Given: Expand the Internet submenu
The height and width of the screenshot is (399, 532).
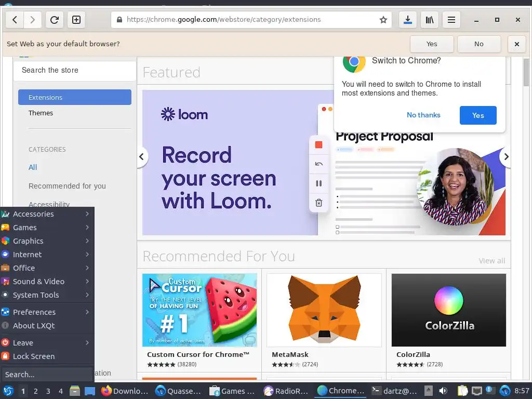Looking at the screenshot, I should point(47,255).
